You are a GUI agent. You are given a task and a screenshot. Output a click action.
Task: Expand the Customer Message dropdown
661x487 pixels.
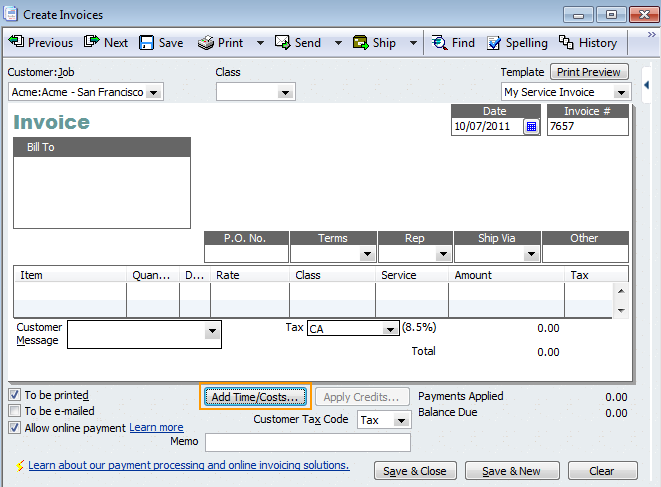click(x=212, y=331)
